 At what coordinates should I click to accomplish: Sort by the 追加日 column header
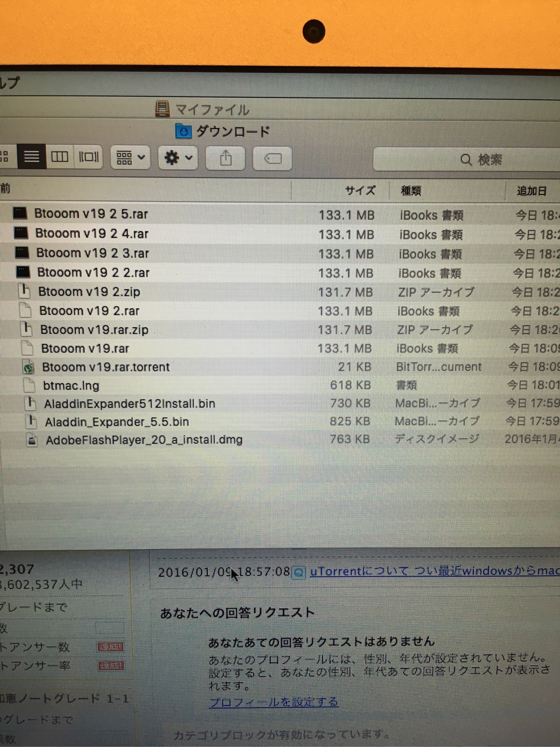click(532, 191)
